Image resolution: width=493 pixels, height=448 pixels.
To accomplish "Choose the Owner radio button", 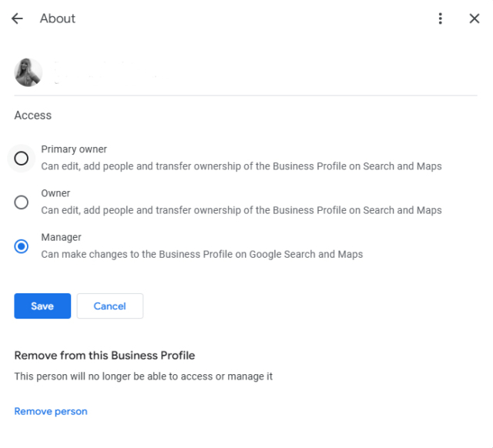I will coord(22,202).
